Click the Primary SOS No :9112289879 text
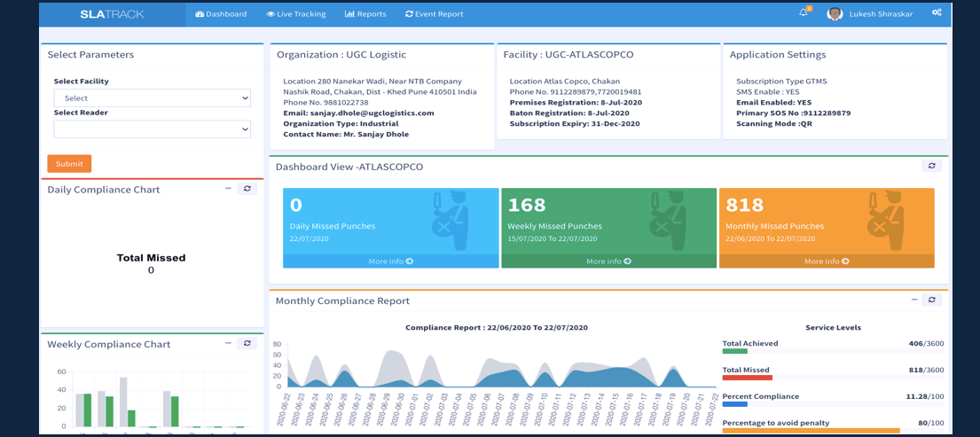Image resolution: width=980 pixels, height=437 pixels. coord(793,113)
